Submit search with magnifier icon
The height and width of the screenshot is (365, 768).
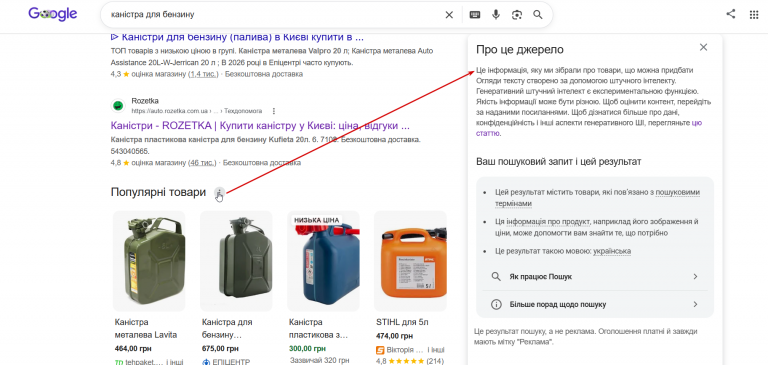coord(538,15)
